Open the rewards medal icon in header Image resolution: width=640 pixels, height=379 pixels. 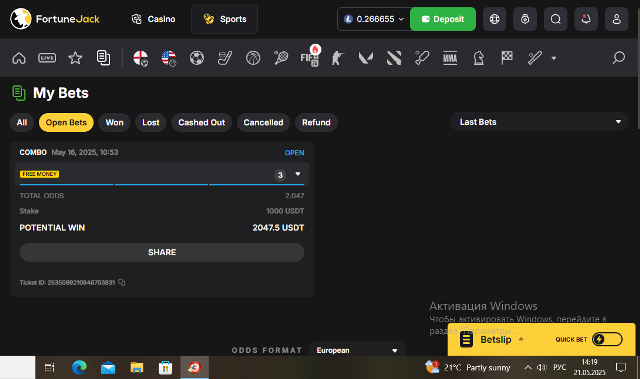tap(525, 19)
